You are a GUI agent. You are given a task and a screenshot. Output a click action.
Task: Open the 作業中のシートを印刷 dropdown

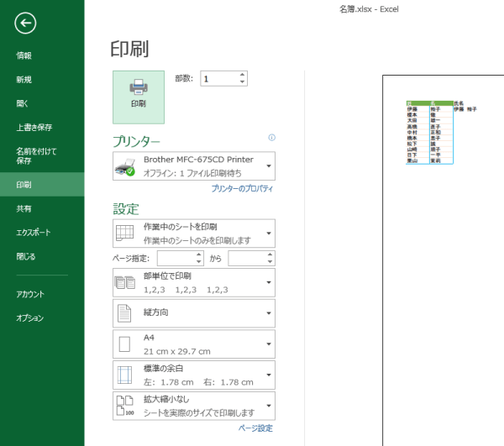pos(194,233)
